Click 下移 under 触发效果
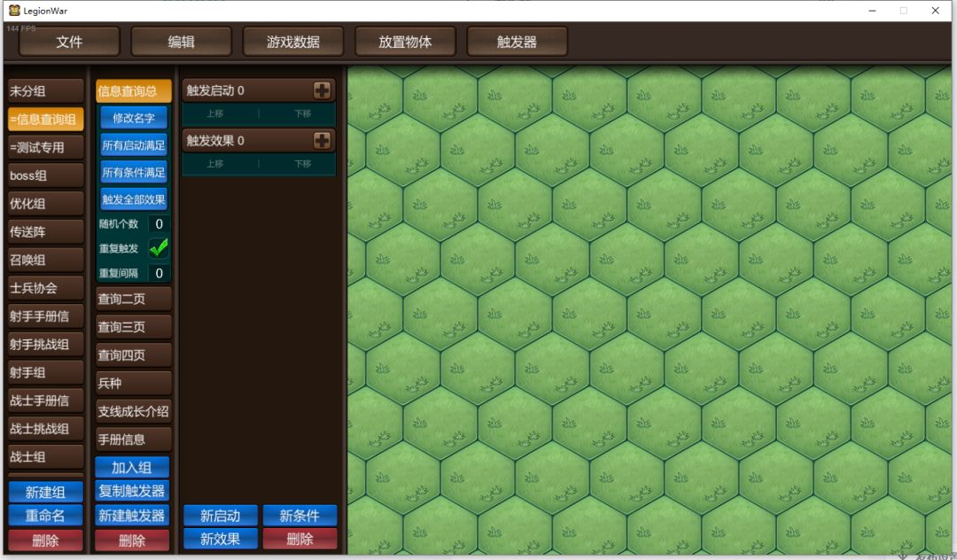 (303, 164)
